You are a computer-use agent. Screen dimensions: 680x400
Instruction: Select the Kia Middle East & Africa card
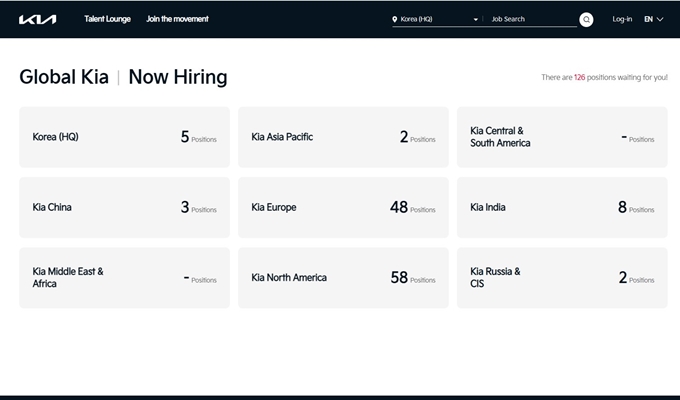point(124,278)
